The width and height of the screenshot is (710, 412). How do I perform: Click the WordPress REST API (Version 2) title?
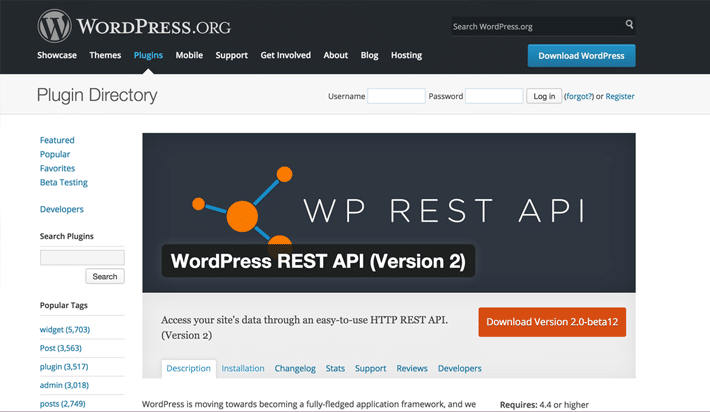(318, 261)
